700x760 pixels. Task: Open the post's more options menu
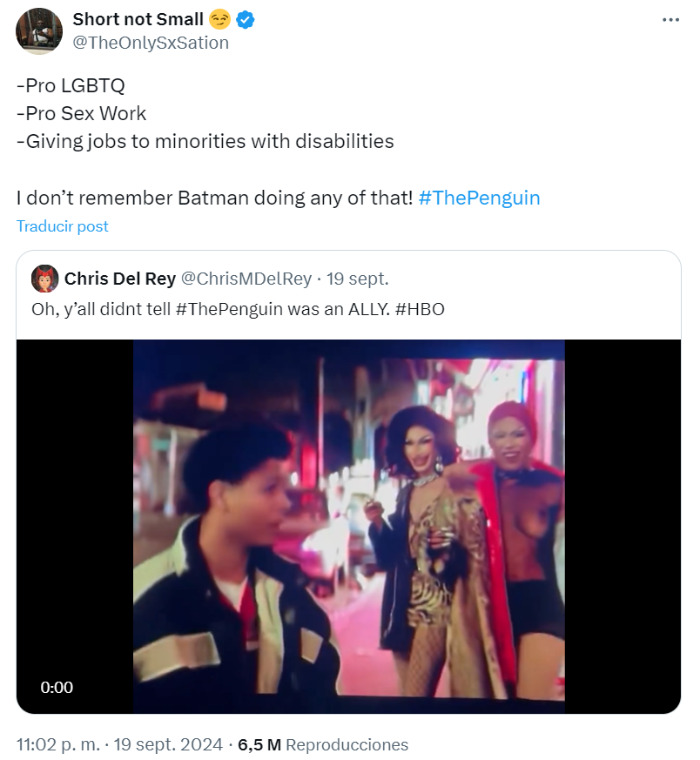pyautogui.click(x=669, y=19)
